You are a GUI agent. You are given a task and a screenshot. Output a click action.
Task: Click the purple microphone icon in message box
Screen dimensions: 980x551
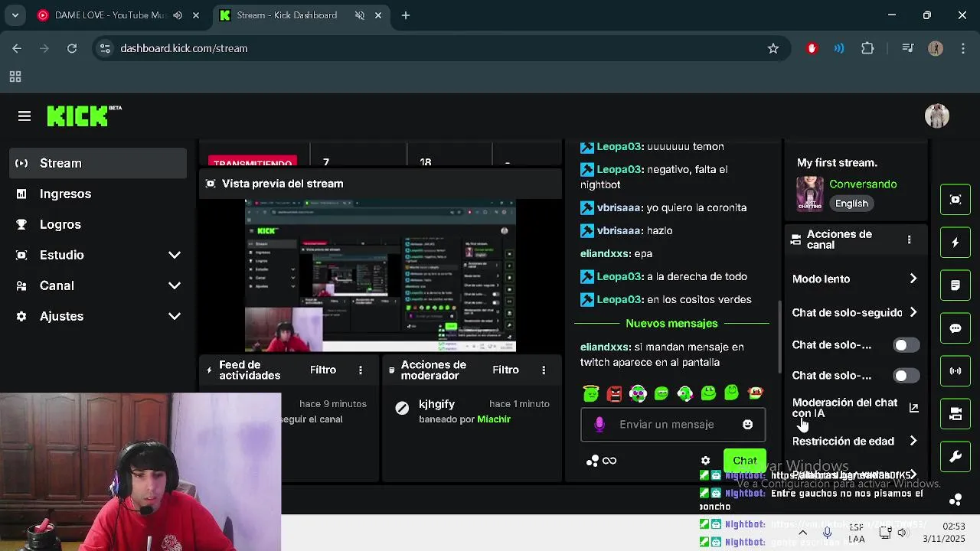(x=599, y=424)
